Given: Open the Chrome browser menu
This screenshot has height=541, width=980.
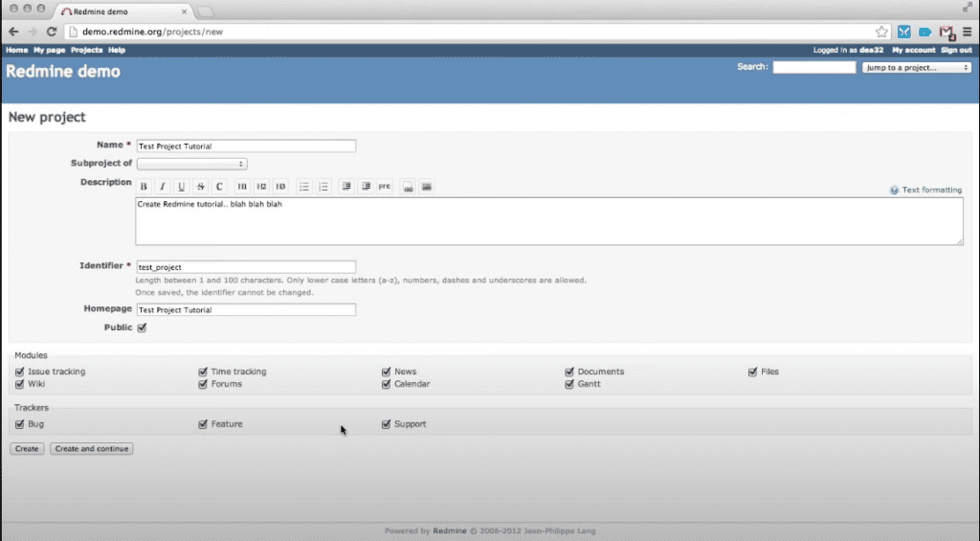Looking at the screenshot, I should (x=967, y=32).
